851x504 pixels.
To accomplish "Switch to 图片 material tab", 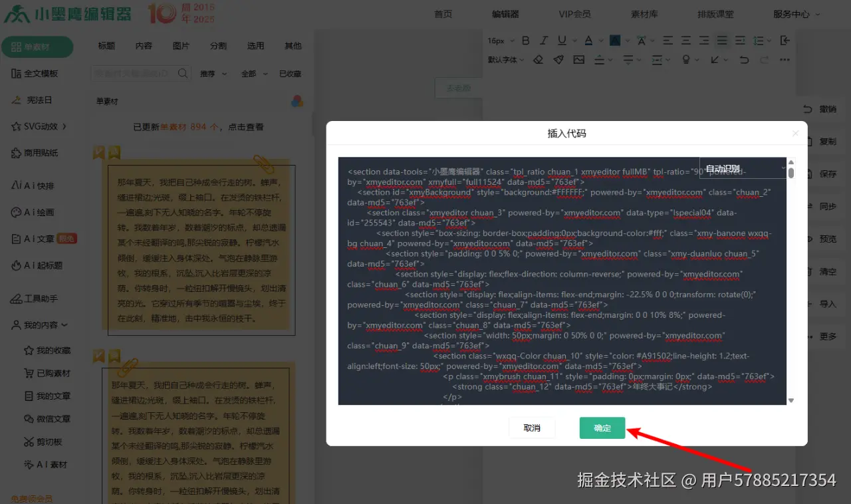I will point(181,46).
